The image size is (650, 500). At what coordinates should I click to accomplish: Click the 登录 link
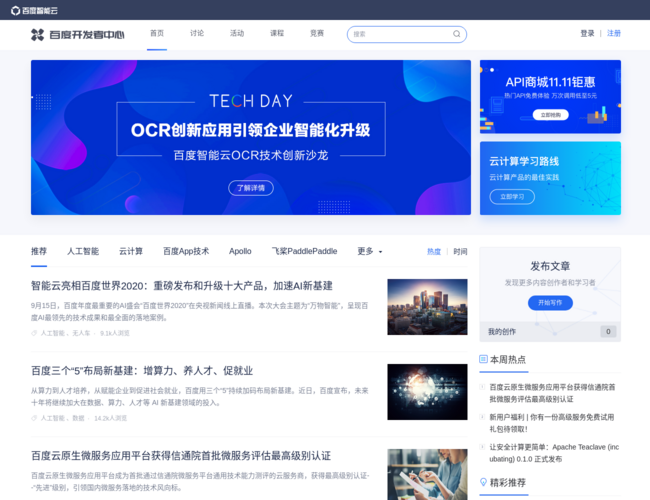pyautogui.click(x=587, y=33)
